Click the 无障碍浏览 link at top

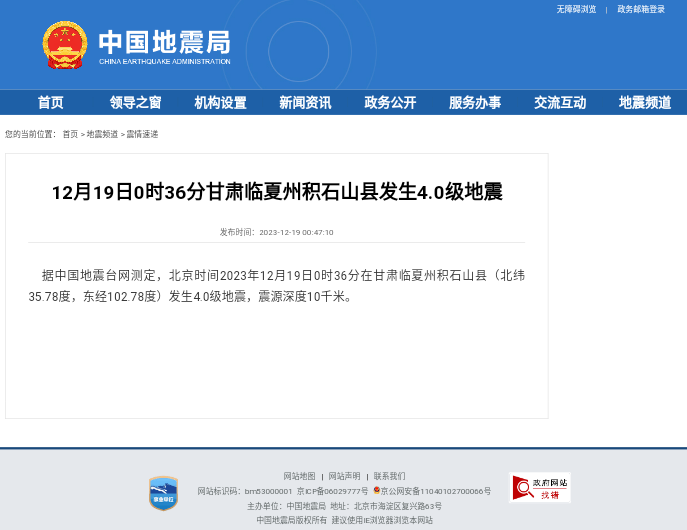tap(576, 9)
